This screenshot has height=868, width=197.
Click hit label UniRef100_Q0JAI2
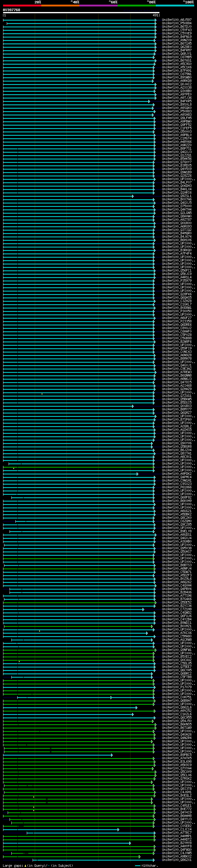177,84
